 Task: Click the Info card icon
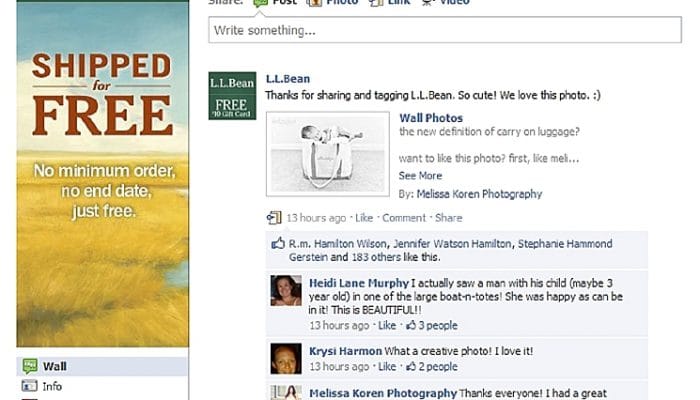click(x=29, y=386)
